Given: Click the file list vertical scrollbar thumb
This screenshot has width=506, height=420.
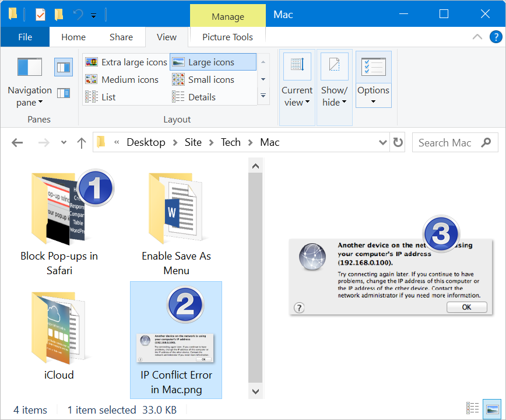Looking at the screenshot, I should (x=255, y=278).
